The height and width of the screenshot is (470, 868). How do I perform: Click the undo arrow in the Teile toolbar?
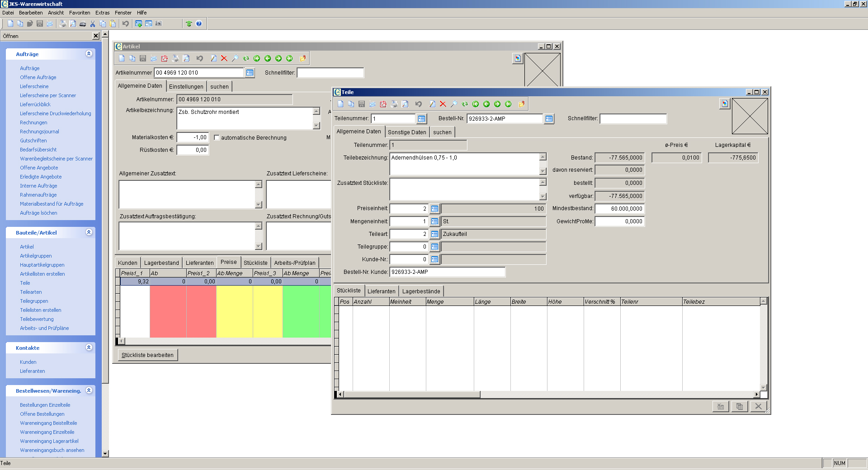pyautogui.click(x=419, y=104)
